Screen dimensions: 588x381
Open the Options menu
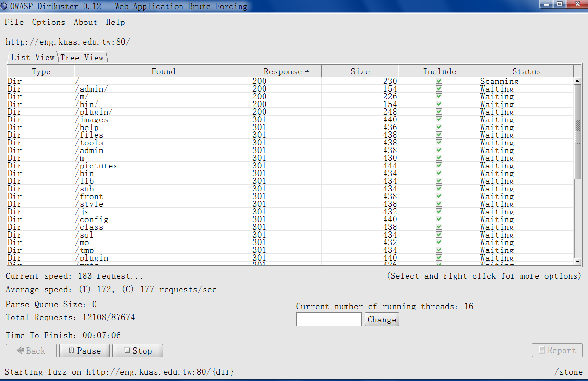48,22
